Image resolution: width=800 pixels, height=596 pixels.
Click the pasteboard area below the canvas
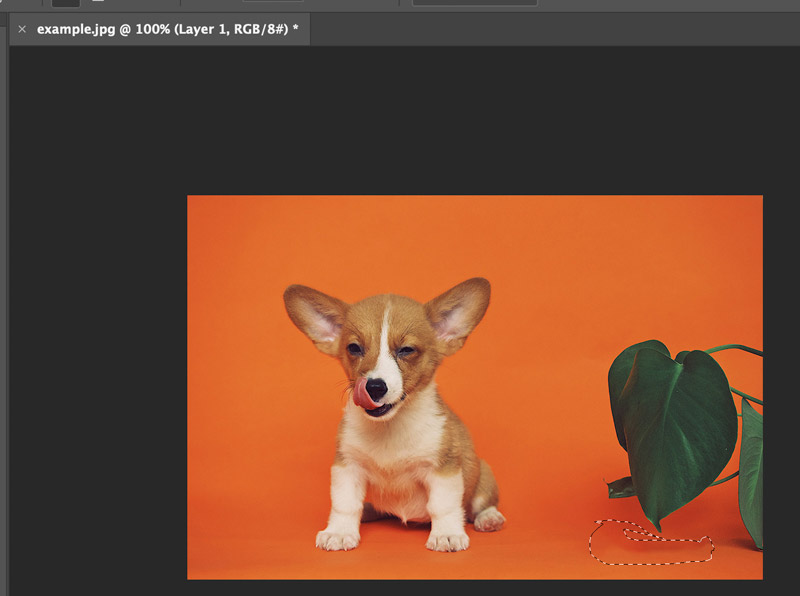[x=400, y=590]
